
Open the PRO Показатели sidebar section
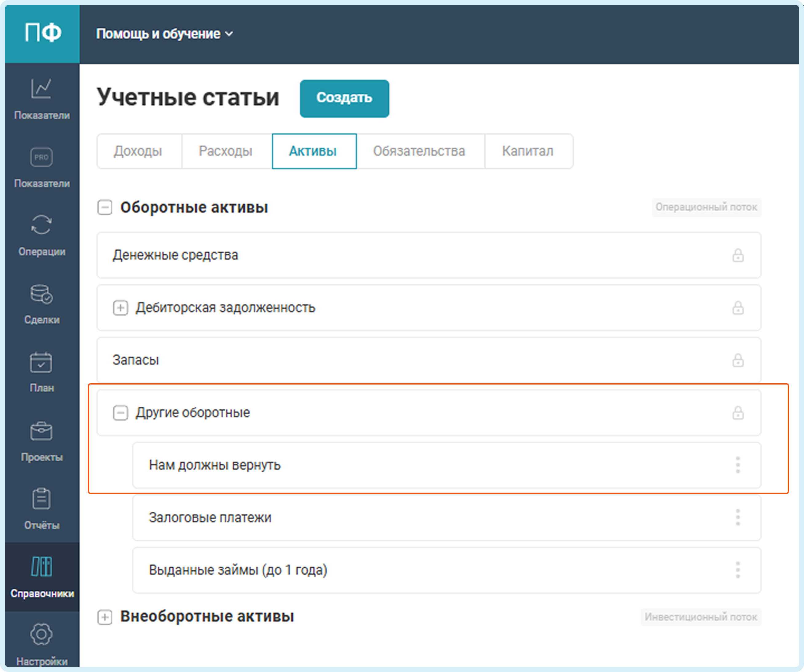point(41,157)
